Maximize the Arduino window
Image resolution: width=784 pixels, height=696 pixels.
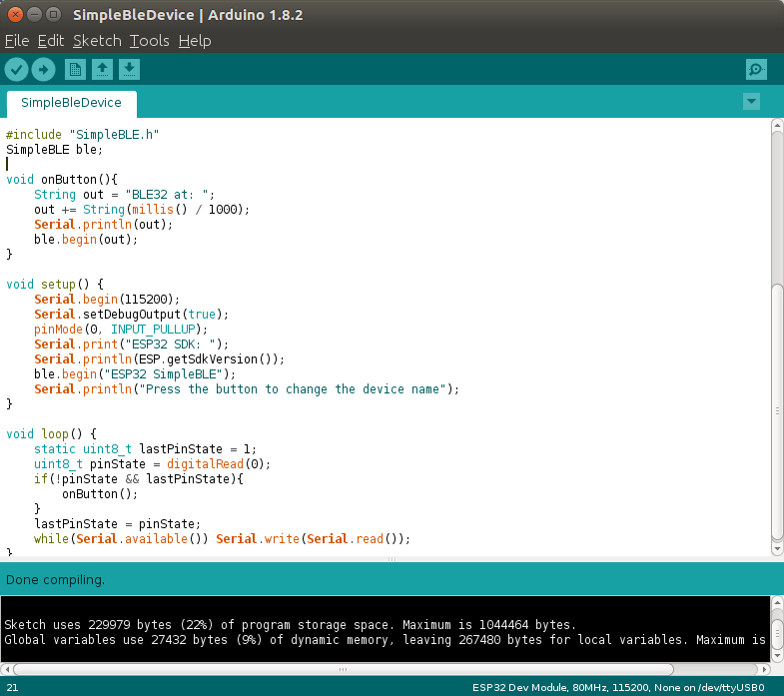(53, 15)
